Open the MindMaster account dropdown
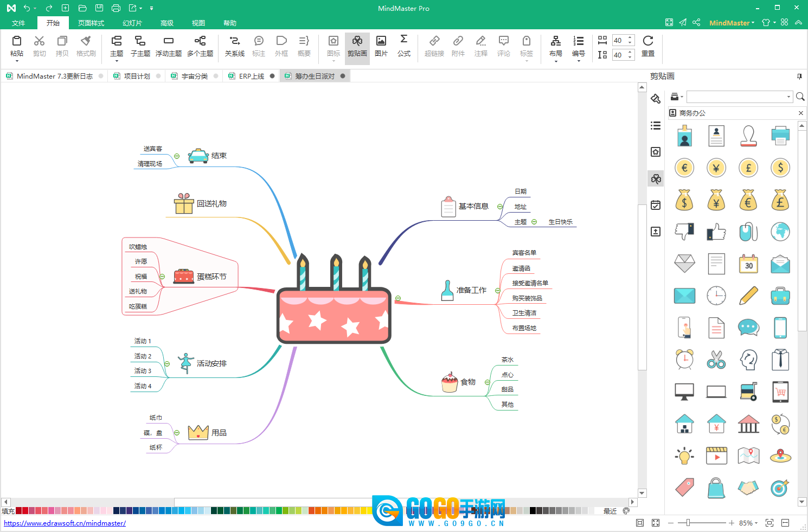This screenshot has width=808, height=532. 732,23
